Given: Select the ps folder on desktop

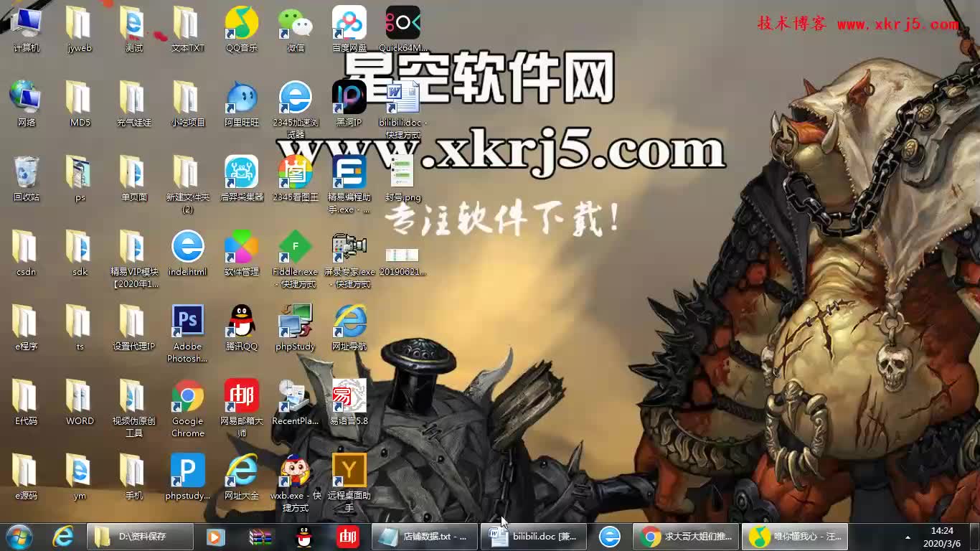Looking at the screenshot, I should pos(80,178).
